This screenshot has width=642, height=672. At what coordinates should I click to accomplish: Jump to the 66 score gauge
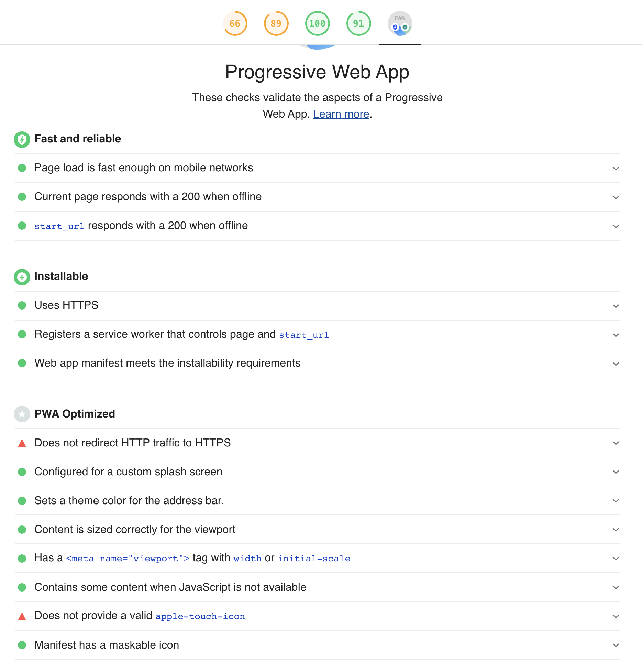click(235, 23)
